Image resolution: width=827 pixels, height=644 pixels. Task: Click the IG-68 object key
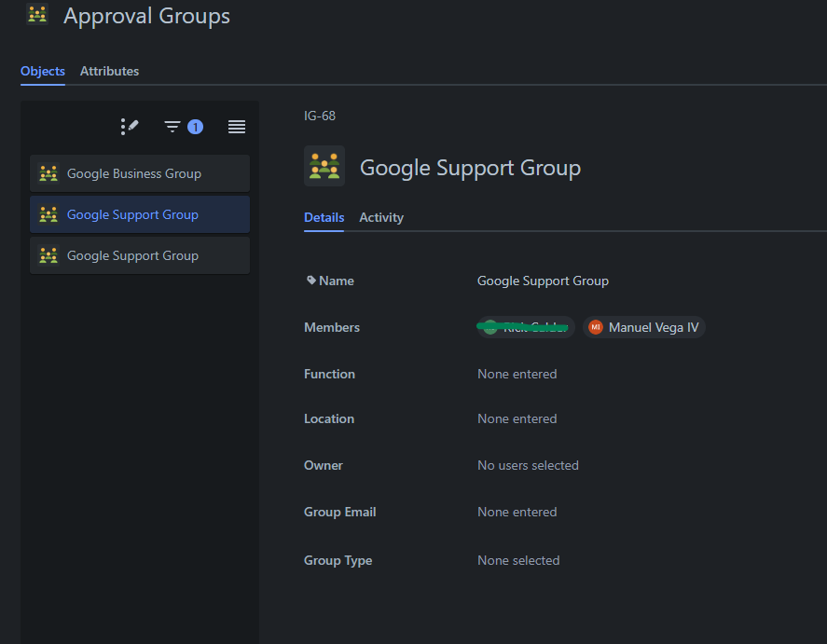tap(320, 116)
